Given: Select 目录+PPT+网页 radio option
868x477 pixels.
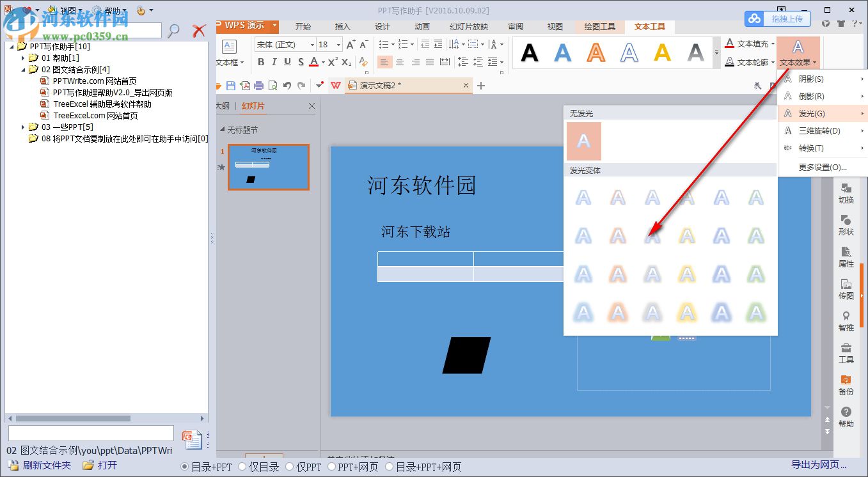Looking at the screenshot, I should (x=423, y=467).
